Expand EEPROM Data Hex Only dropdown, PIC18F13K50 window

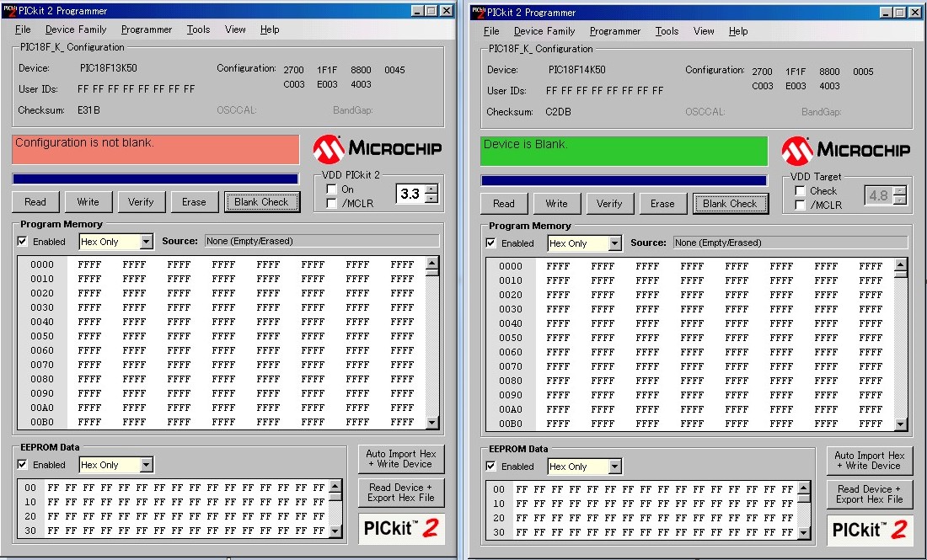pyautogui.click(x=146, y=465)
